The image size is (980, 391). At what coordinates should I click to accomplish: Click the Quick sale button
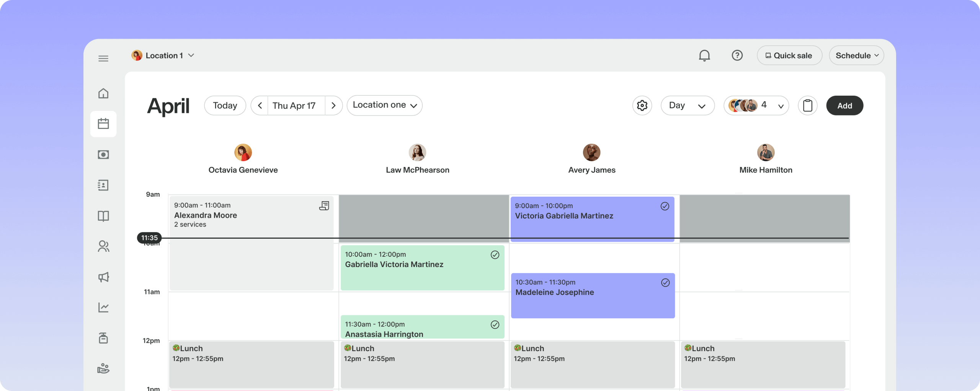pyautogui.click(x=789, y=55)
